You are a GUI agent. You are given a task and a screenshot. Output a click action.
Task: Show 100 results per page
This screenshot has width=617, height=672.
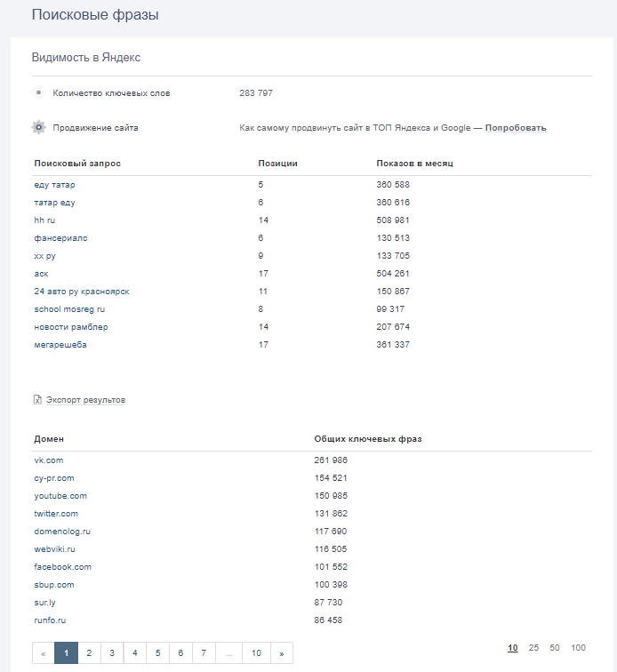pos(578,648)
